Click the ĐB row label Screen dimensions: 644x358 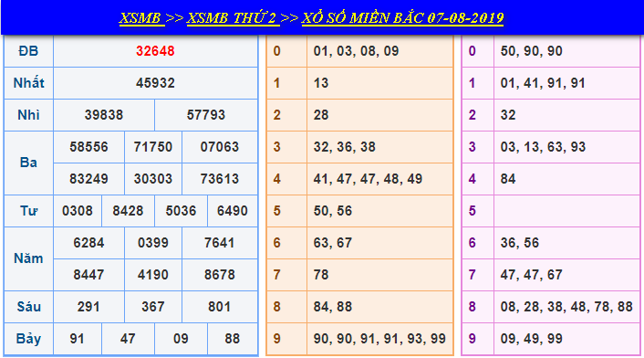28,51
